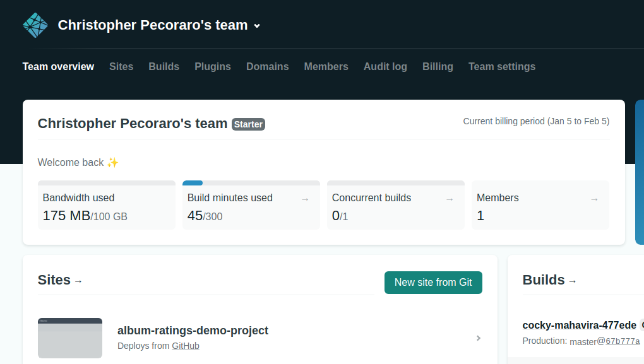Switch to the Domains tab
The height and width of the screenshot is (364, 644).
pyautogui.click(x=267, y=66)
